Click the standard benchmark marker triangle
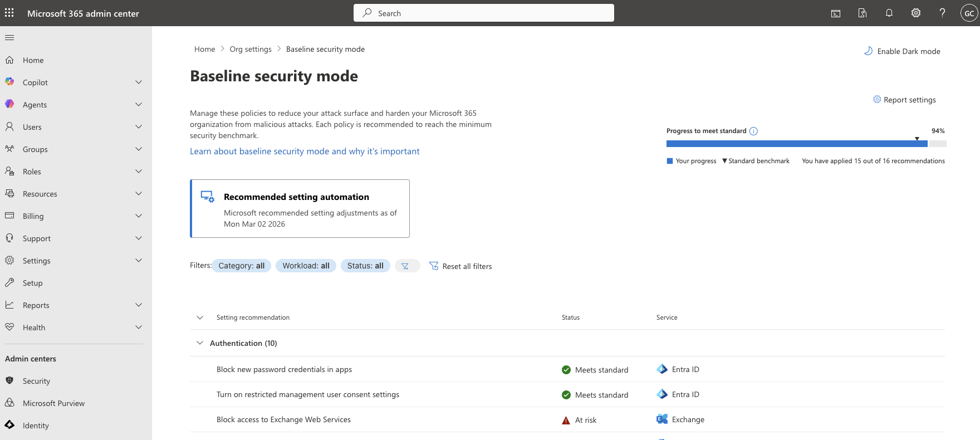Viewport: 980px width, 440px height. [917, 138]
